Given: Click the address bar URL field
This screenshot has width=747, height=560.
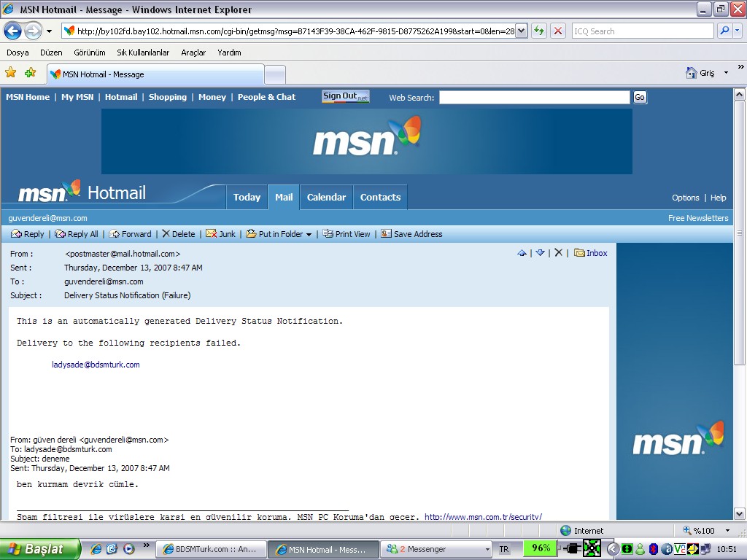Looking at the screenshot, I should tap(289, 31).
